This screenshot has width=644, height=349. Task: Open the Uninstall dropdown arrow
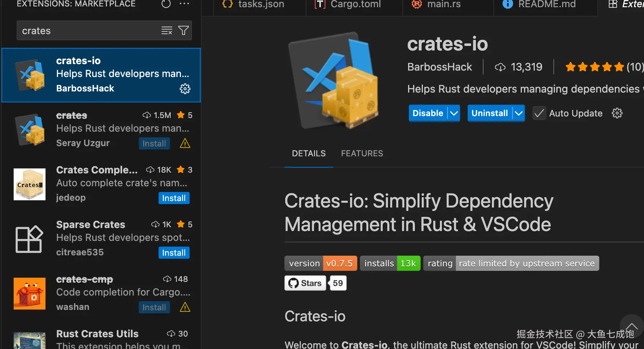click(x=519, y=113)
